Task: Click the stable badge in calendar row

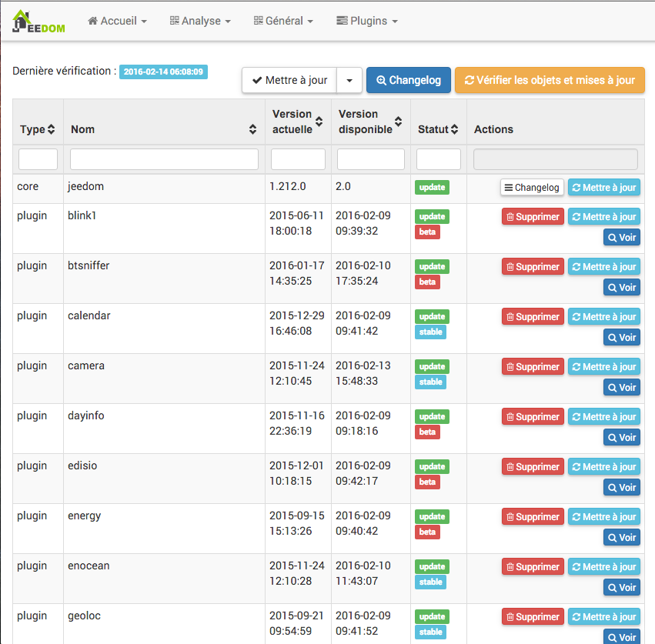Action: click(431, 332)
